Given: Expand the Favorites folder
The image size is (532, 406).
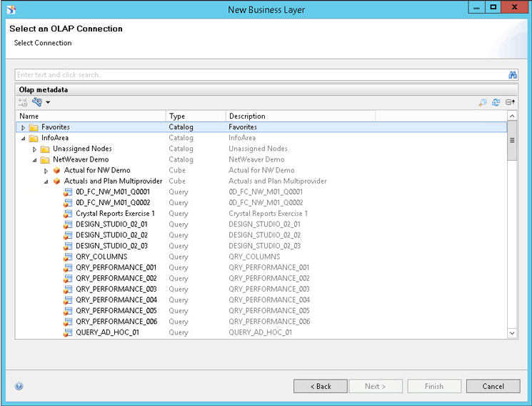Looking at the screenshot, I should pyautogui.click(x=23, y=127).
